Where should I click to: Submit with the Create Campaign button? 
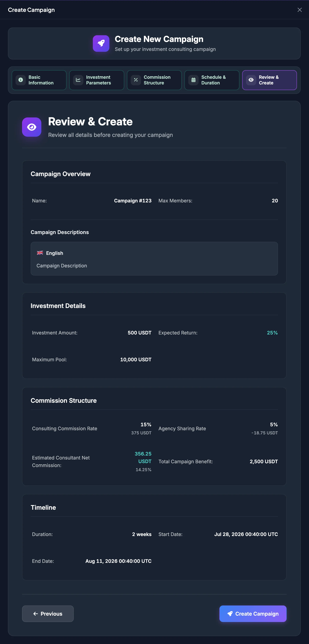pos(253,614)
